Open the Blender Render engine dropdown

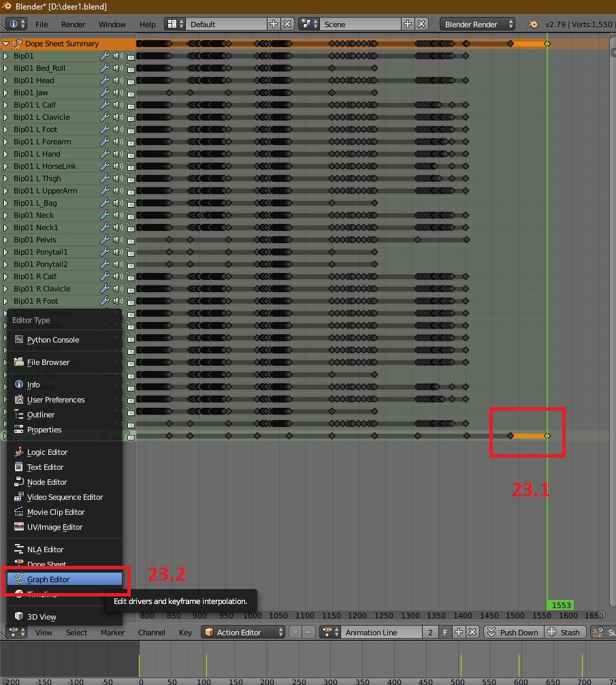(x=477, y=24)
